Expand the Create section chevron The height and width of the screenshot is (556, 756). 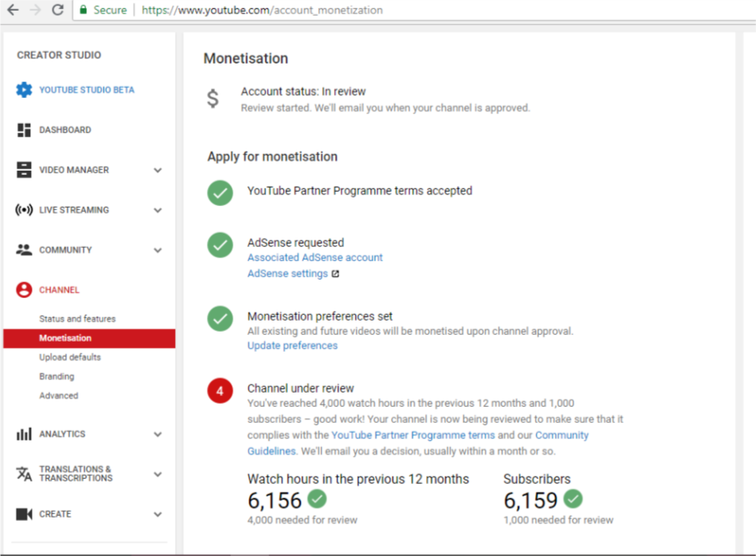point(157,514)
